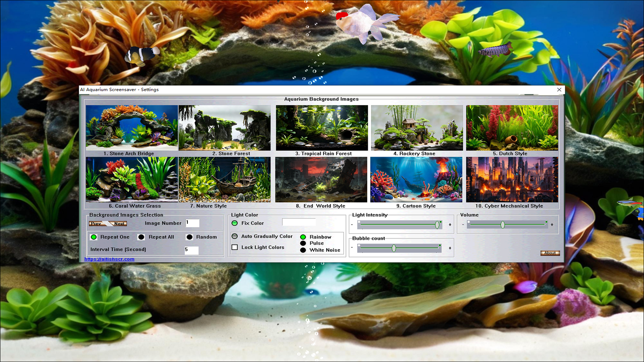Edit the Interval Time seconds field
The width and height of the screenshot is (644, 362).
(x=191, y=250)
